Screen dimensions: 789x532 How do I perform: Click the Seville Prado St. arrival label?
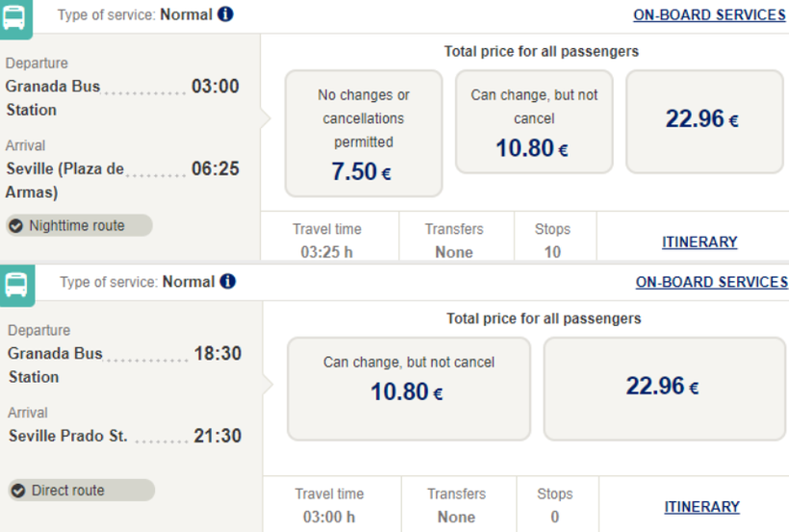tap(67, 436)
